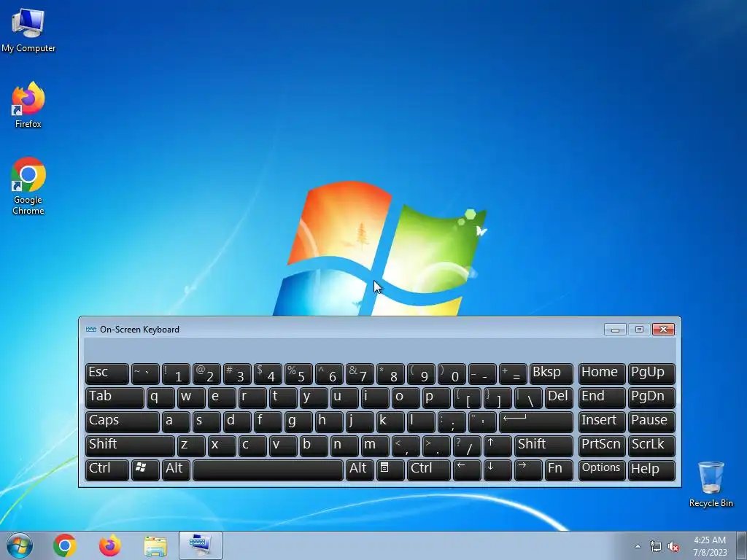The image size is (747, 560).
Task: Toggle the Caps key
Action: point(122,422)
